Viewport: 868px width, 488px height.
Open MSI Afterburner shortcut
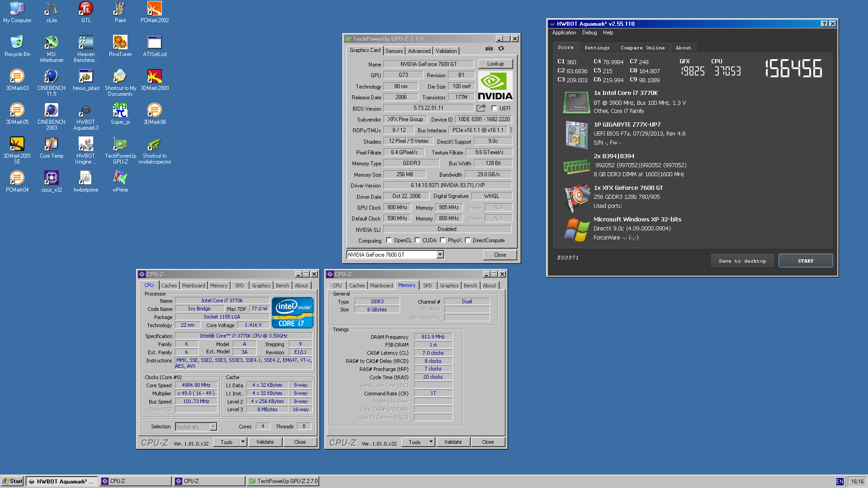52,49
